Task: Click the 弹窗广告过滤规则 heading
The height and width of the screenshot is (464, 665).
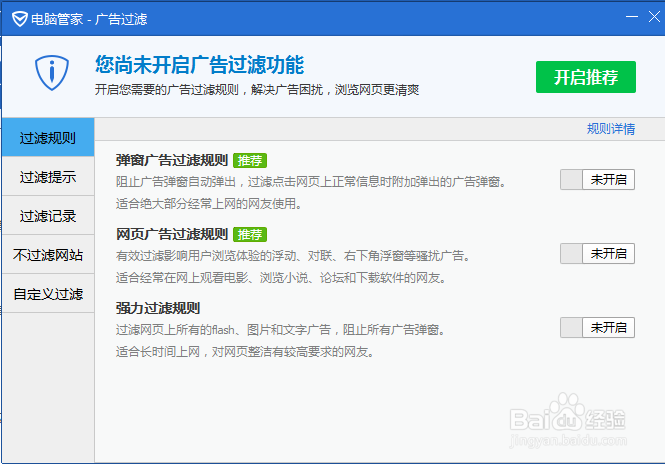Action: coord(172,160)
